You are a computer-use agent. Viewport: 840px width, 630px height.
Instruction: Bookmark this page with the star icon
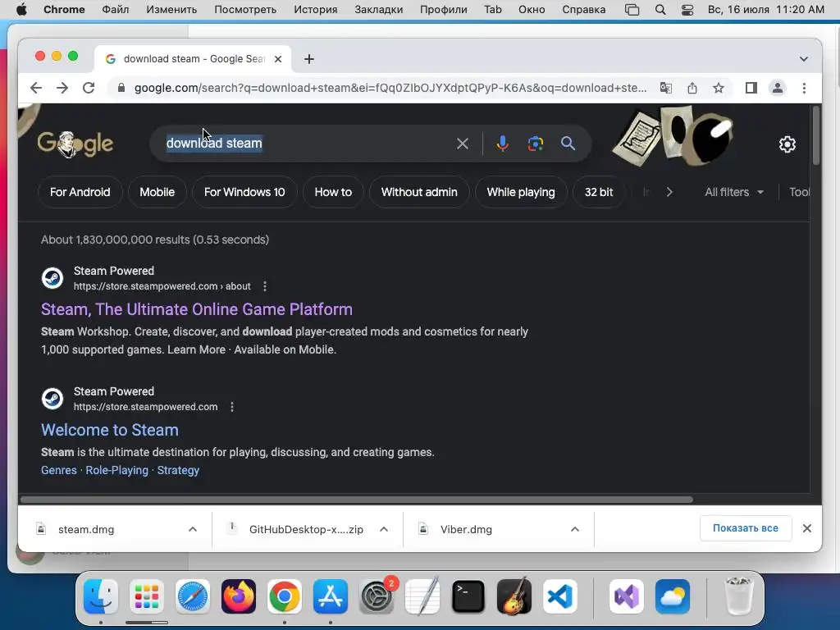[x=719, y=88]
